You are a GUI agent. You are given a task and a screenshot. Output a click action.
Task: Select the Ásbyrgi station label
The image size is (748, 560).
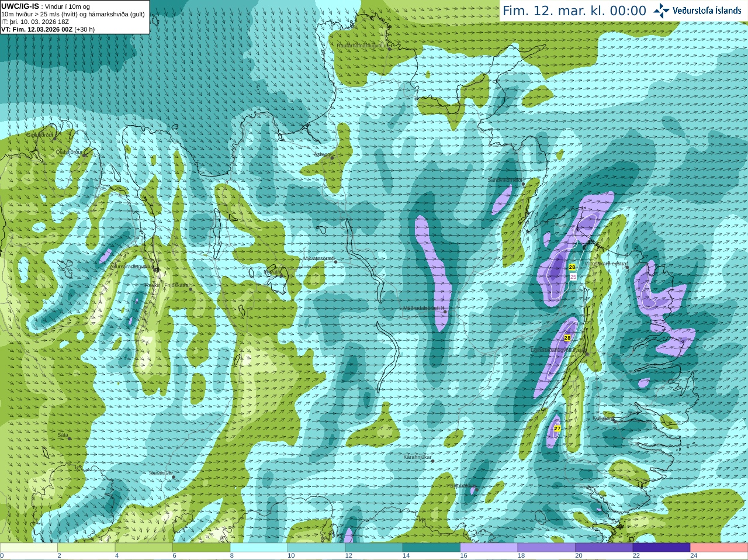tap(321, 154)
